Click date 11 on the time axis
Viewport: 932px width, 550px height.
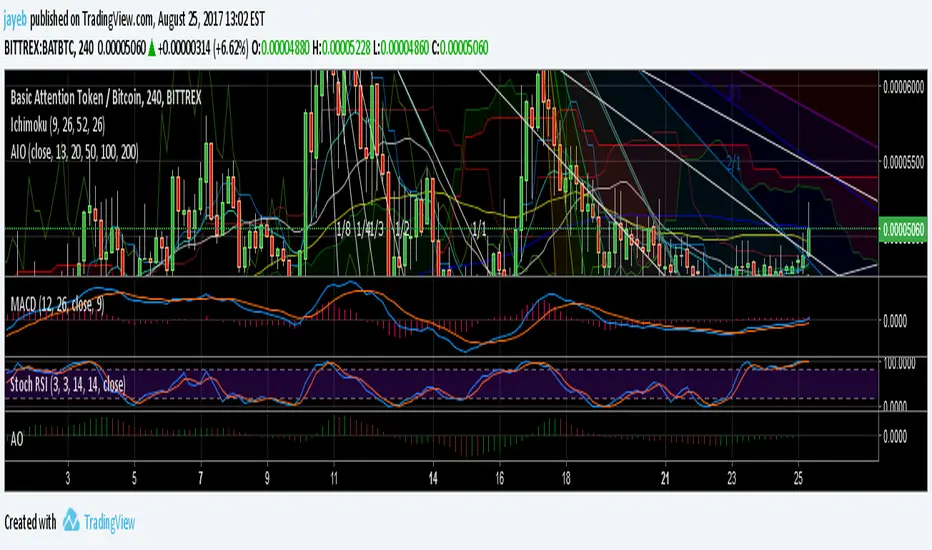334,479
